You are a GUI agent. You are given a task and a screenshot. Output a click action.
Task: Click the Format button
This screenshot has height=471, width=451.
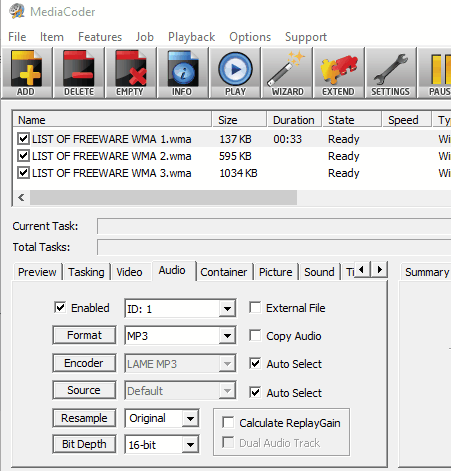pyautogui.click(x=84, y=335)
